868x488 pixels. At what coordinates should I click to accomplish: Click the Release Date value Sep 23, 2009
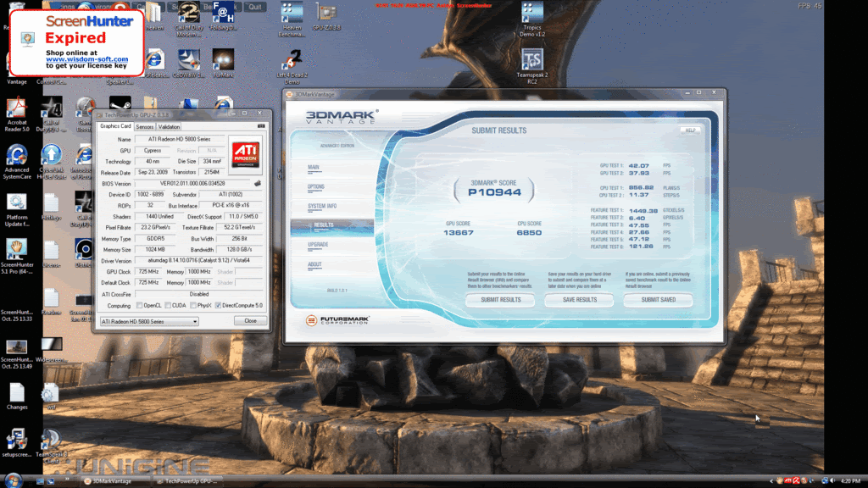[153, 173]
